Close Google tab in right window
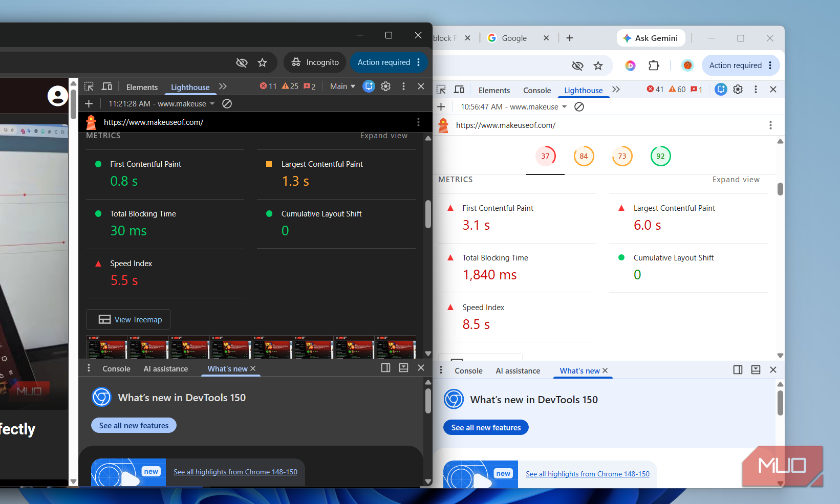This screenshot has height=504, width=840. click(546, 38)
